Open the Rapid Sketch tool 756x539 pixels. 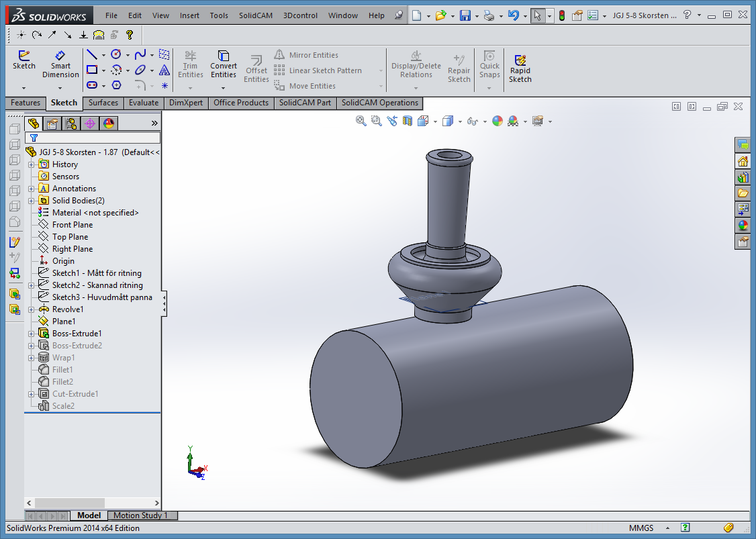coord(520,69)
